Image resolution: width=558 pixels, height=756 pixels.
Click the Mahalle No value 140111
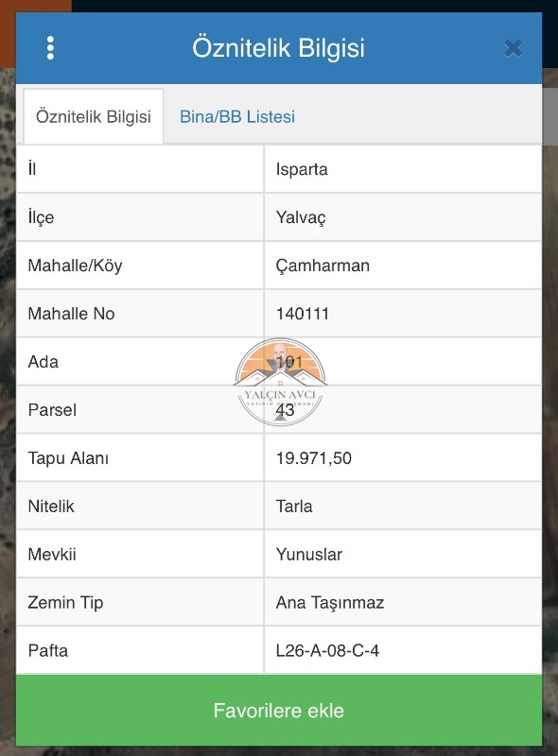coord(302,314)
